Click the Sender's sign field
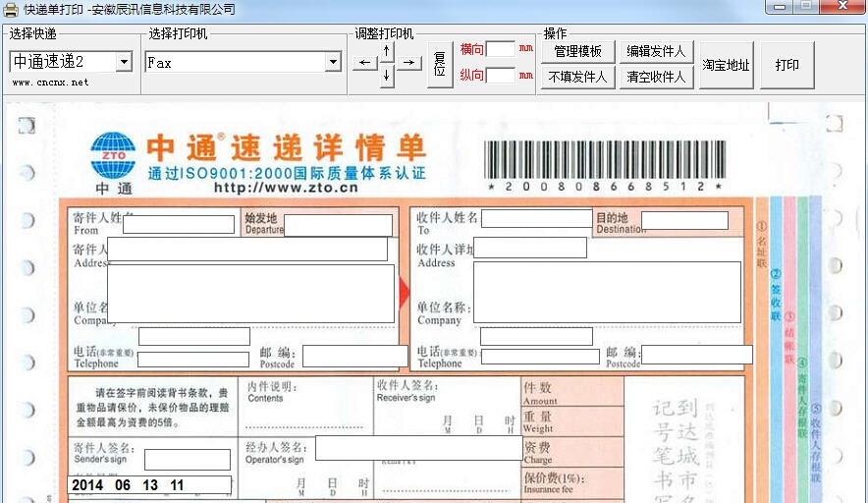868x503 pixels. pyautogui.click(x=188, y=460)
